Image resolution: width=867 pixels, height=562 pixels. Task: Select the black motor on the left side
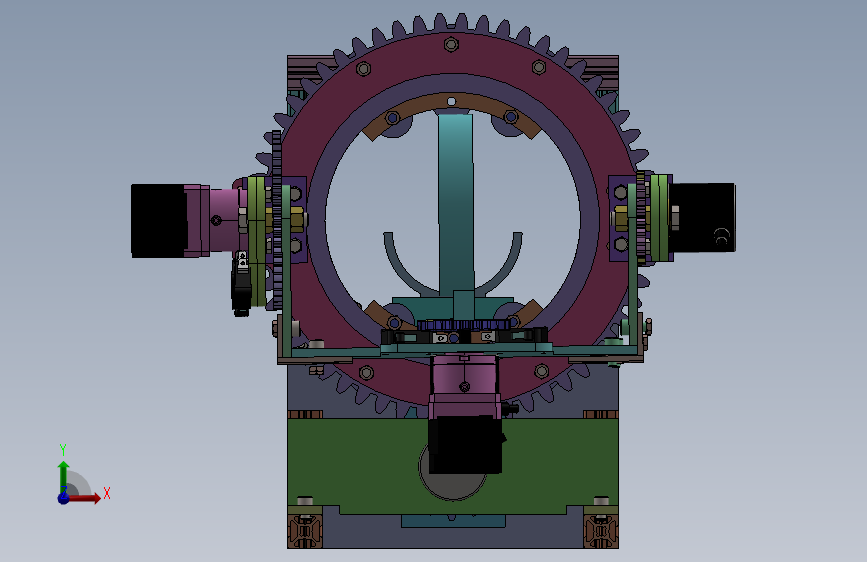click(158, 221)
